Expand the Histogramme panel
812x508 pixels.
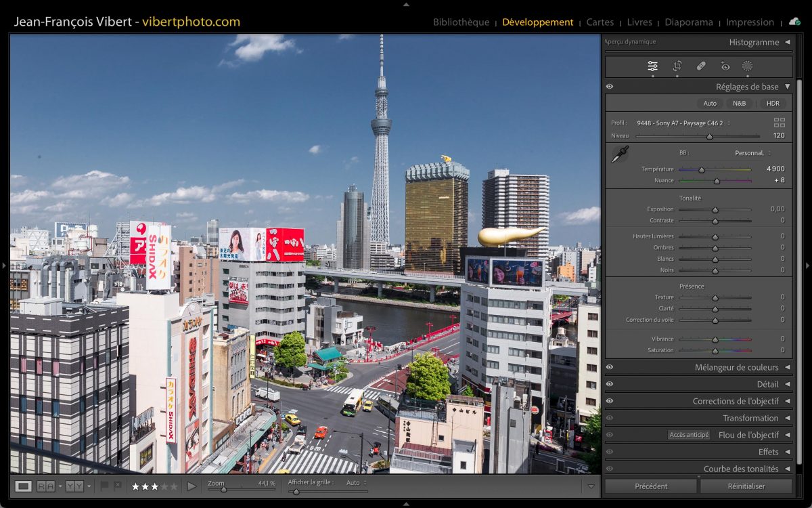click(787, 42)
